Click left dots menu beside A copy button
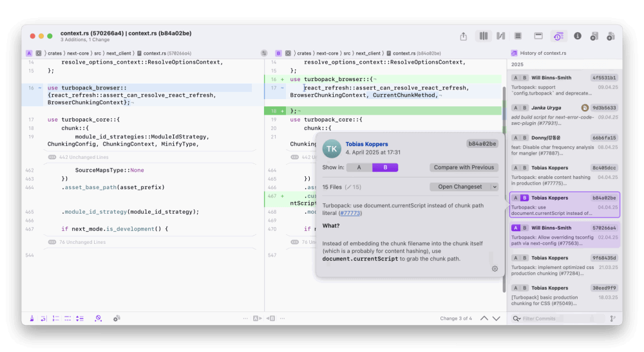 pyautogui.click(x=245, y=319)
